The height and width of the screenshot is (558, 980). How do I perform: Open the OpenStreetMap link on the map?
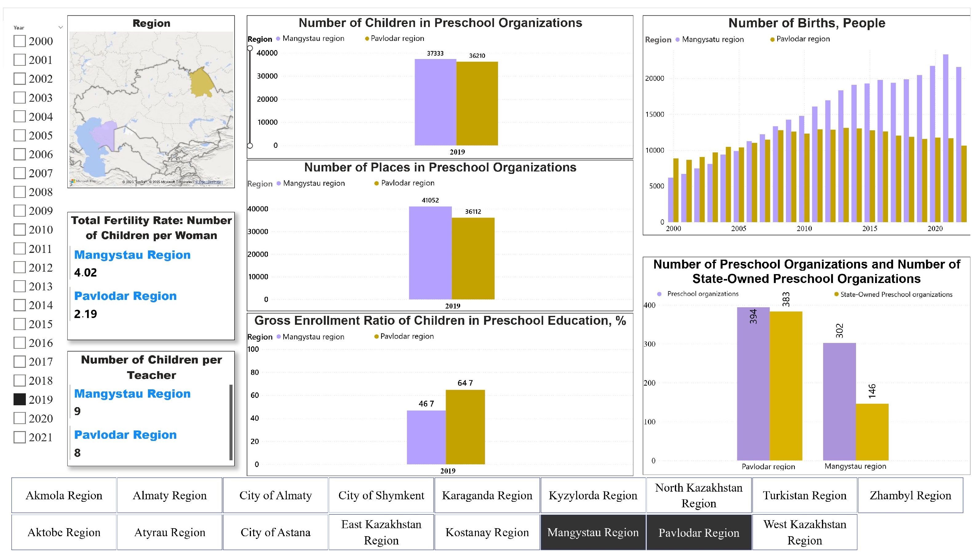point(209,182)
